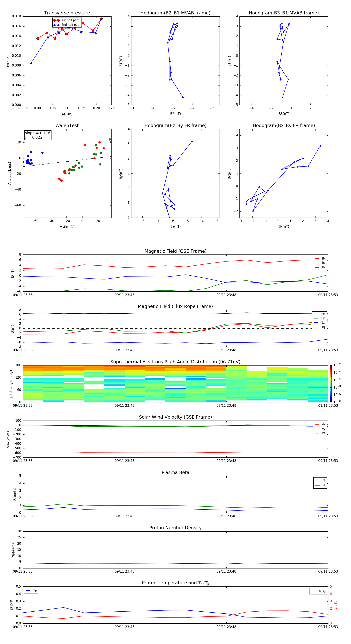Image resolution: width=351 pixels, height=644 pixels.
Task: Click the "Solar Wind Velocity (GSE Frame)" title
Action: point(175,417)
